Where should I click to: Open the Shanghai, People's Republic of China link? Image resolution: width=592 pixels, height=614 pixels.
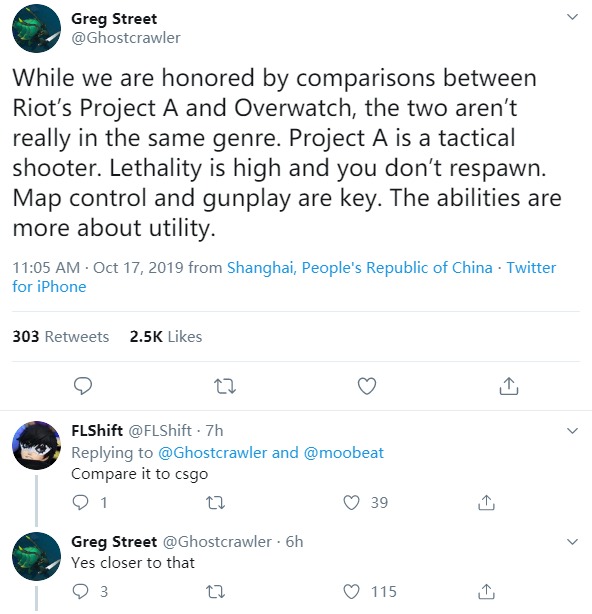click(360, 268)
